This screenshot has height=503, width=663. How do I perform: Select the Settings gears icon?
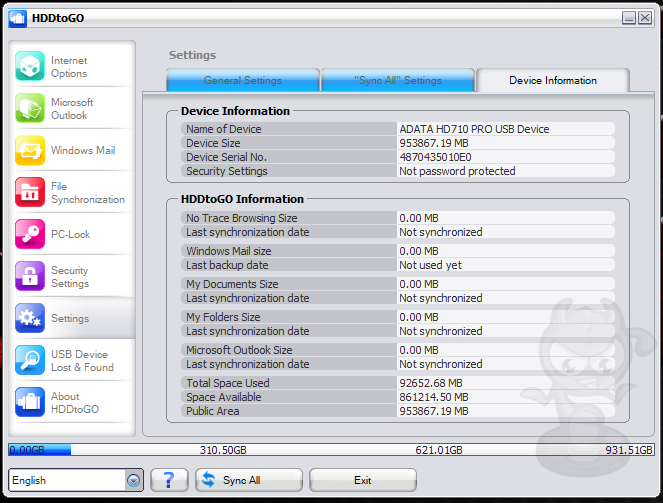click(x=30, y=318)
